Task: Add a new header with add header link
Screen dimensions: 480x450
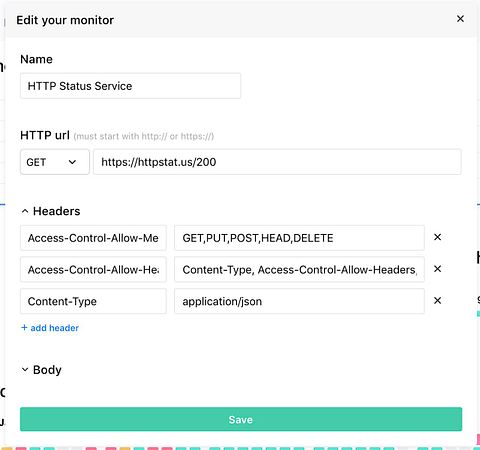Action: pos(50,328)
